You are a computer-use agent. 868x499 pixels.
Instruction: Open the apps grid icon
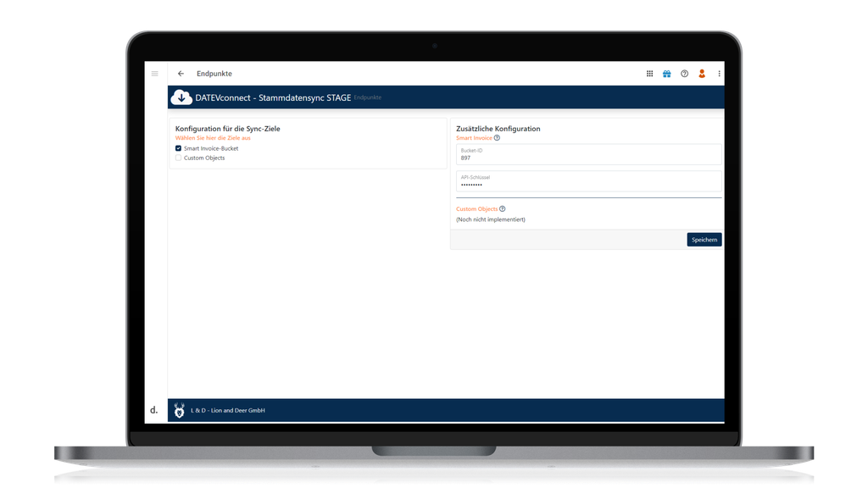click(x=650, y=74)
